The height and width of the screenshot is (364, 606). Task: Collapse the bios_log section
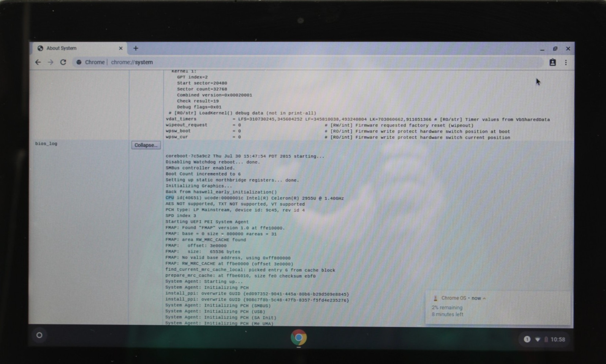pyautogui.click(x=146, y=145)
